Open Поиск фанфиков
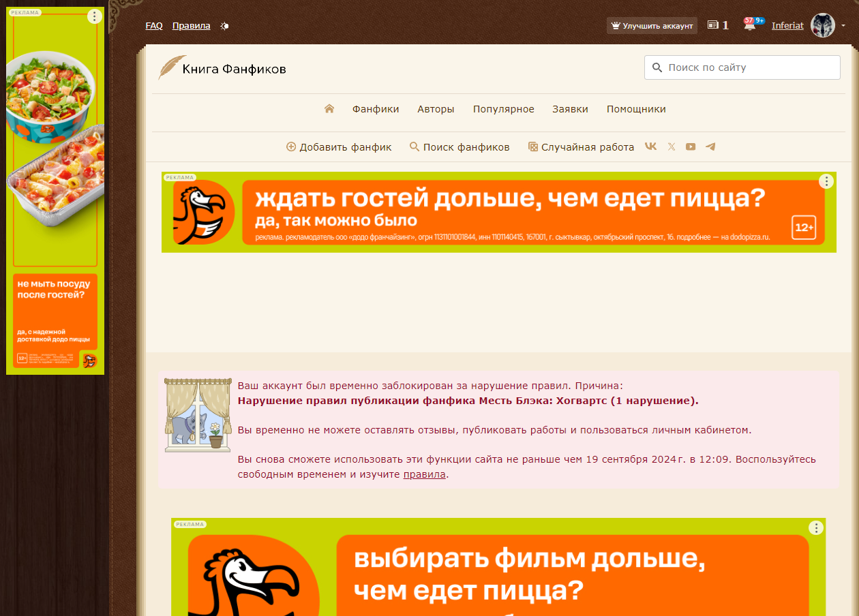 click(459, 147)
